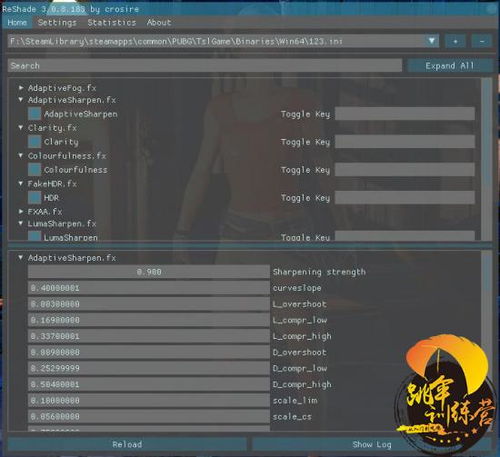The width and height of the screenshot is (500, 457).
Task: Click the Search input field
Action: coord(205,66)
